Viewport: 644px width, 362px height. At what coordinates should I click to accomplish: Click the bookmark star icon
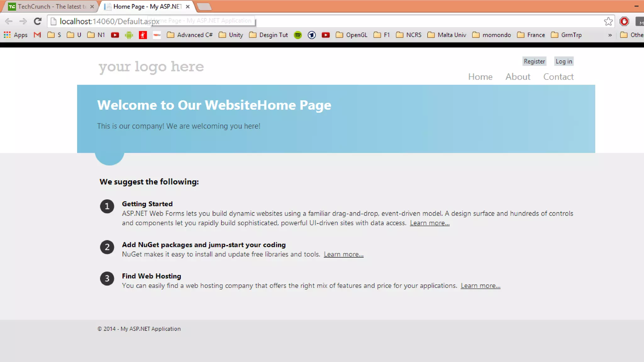(608, 21)
